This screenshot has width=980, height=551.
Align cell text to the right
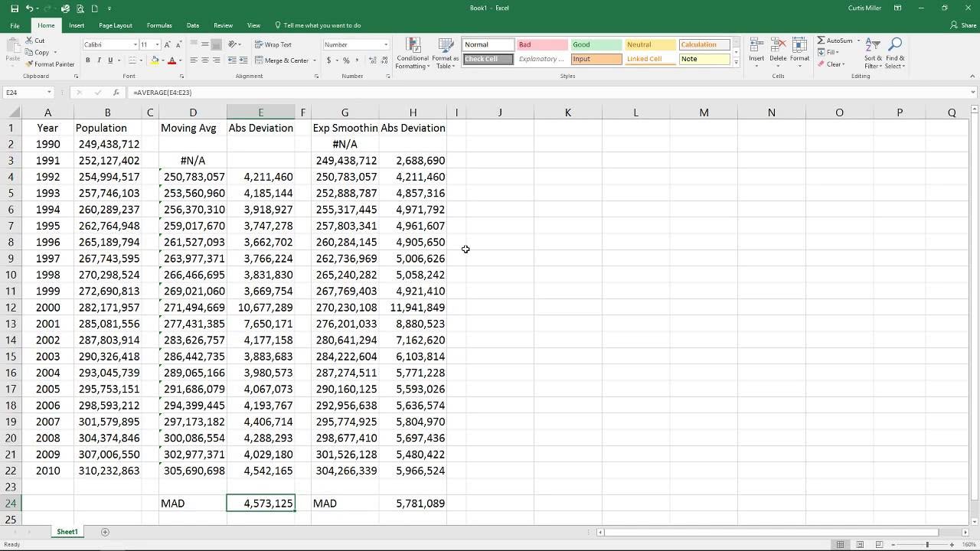216,60
